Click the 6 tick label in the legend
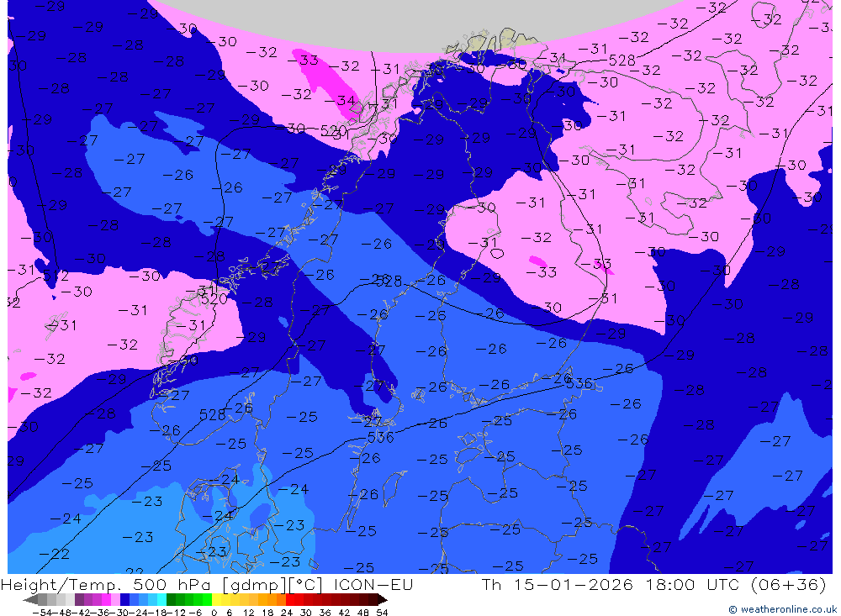 point(229,613)
